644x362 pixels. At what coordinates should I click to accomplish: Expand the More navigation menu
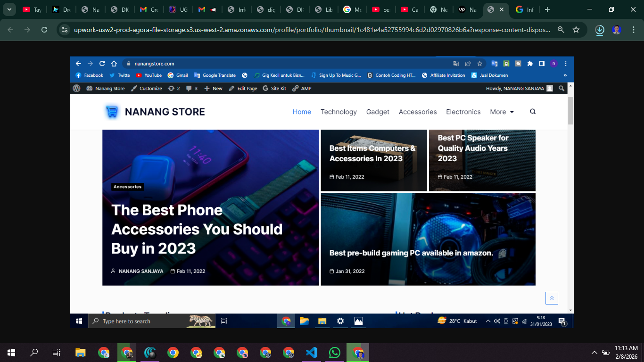(x=501, y=112)
